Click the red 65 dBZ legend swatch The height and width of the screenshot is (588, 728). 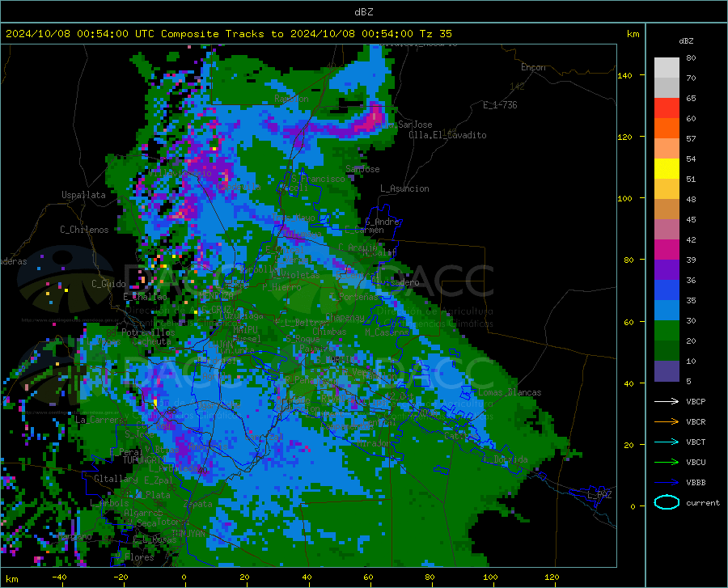click(x=667, y=108)
